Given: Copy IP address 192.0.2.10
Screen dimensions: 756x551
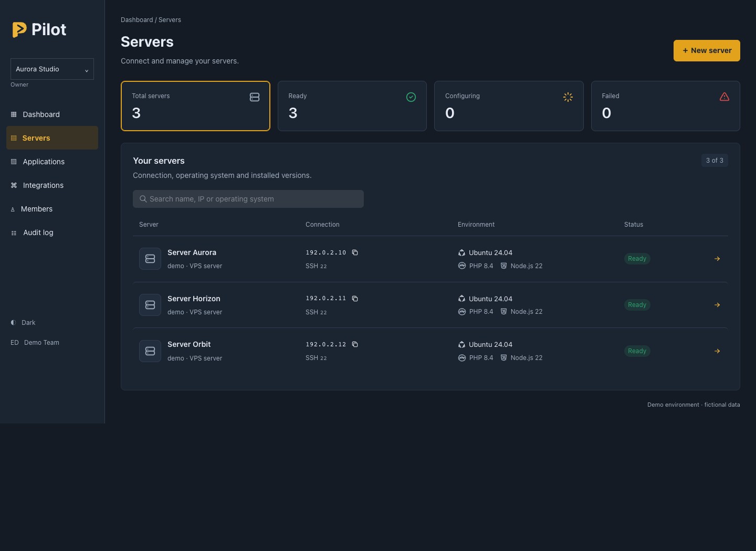Looking at the screenshot, I should tap(355, 252).
